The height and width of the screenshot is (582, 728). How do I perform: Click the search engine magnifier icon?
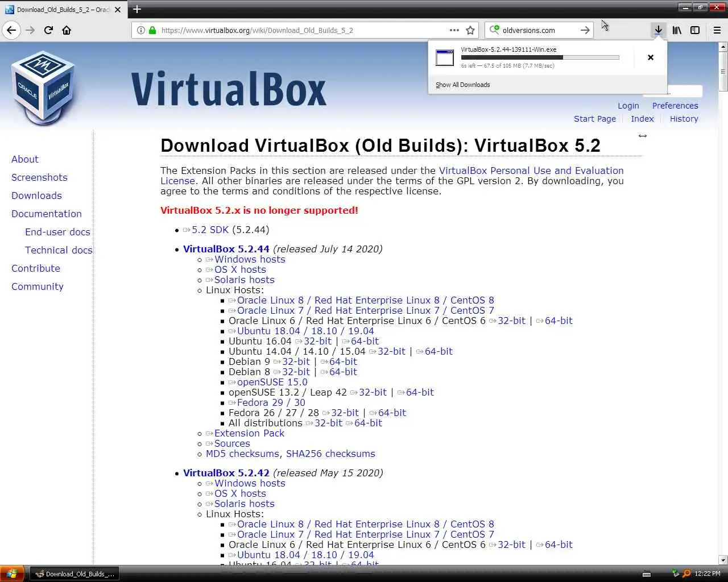[494, 30]
